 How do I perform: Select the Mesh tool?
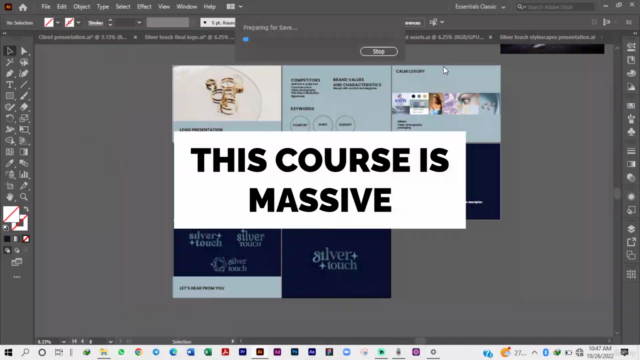(x=9, y=152)
